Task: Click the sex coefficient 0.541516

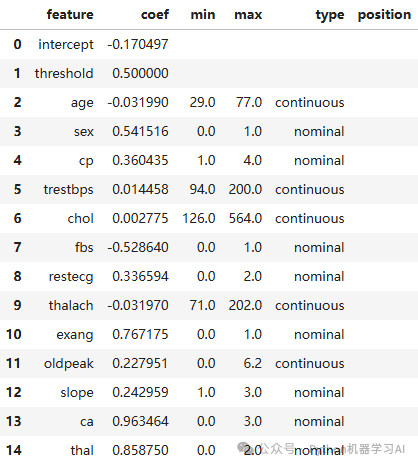Action: click(140, 131)
